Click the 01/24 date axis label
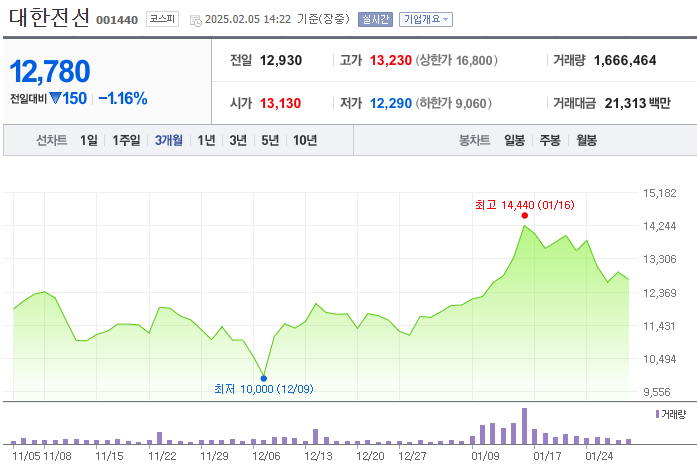 pos(599,456)
